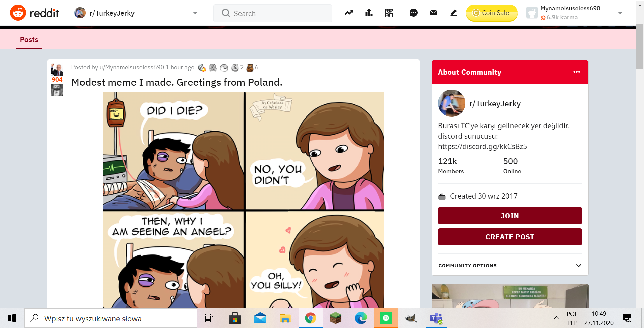Image resolution: width=644 pixels, height=328 pixels.
Task: View the bear hug award icon
Action: point(250,68)
